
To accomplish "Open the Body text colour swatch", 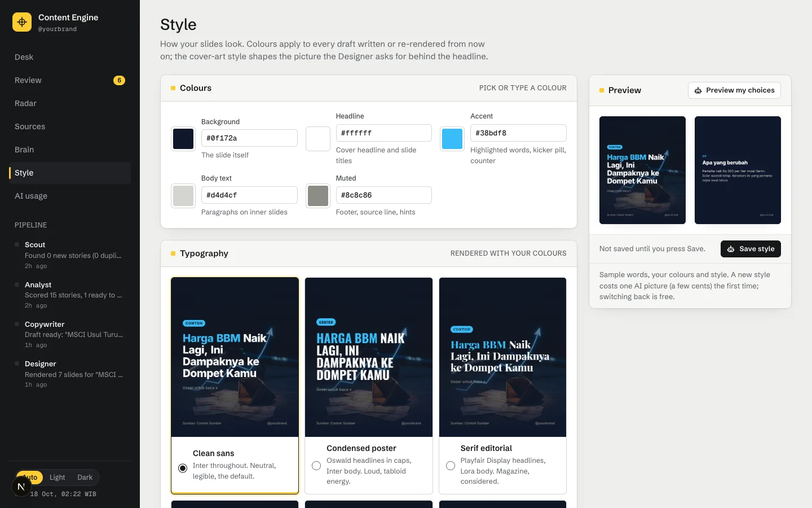I will (183, 196).
